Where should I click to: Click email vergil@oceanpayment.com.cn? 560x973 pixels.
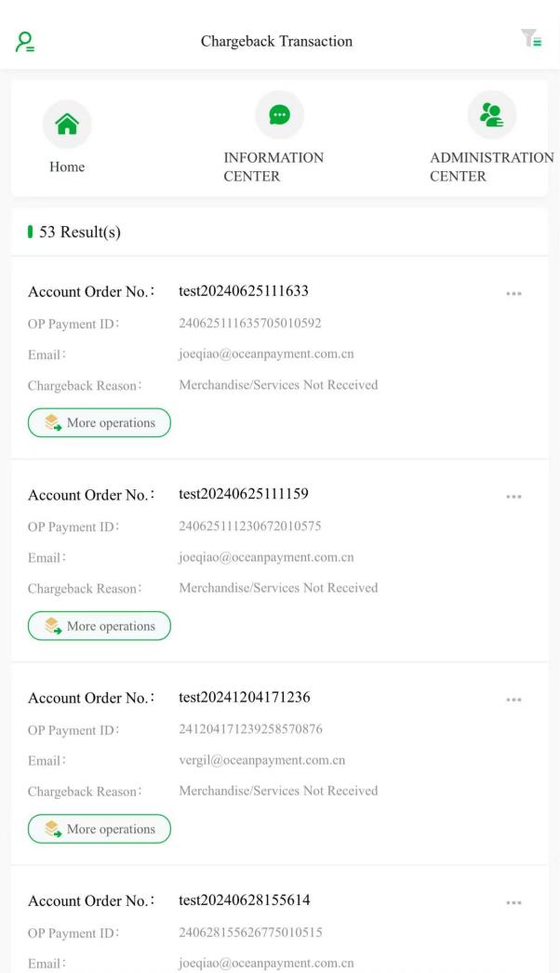coord(262,760)
